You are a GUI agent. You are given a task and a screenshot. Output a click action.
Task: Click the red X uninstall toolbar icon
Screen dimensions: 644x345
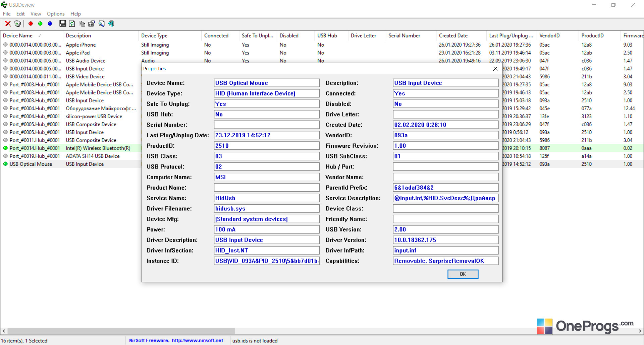point(8,23)
